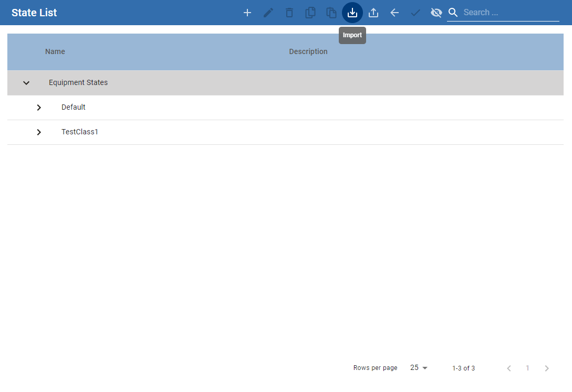
Task: Open the Rows per page dropdown
Action: click(419, 368)
